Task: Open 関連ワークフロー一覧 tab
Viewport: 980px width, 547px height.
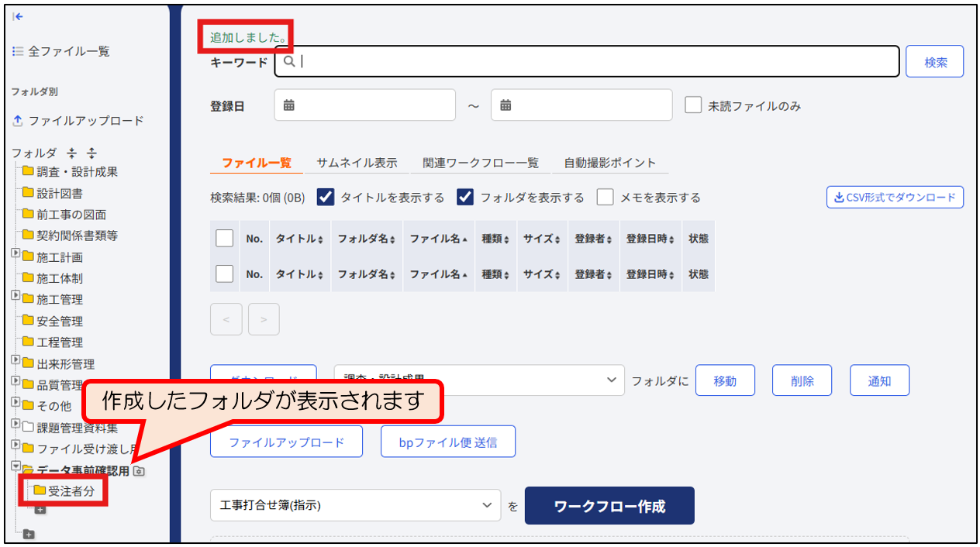Action: 481,163
